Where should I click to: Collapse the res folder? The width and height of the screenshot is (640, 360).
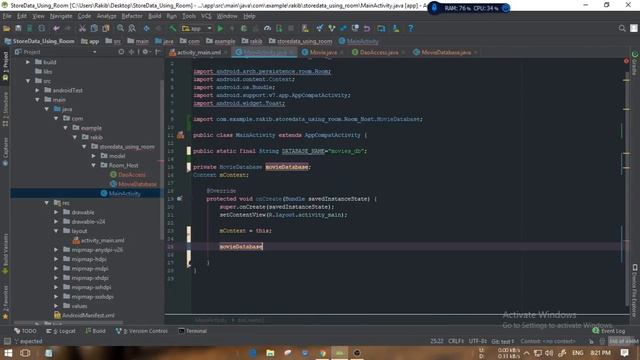tap(47, 203)
